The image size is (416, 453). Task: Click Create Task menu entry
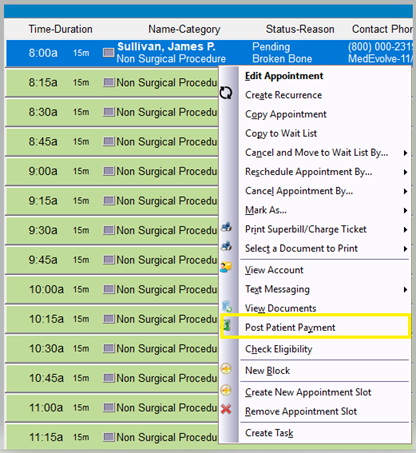269,433
